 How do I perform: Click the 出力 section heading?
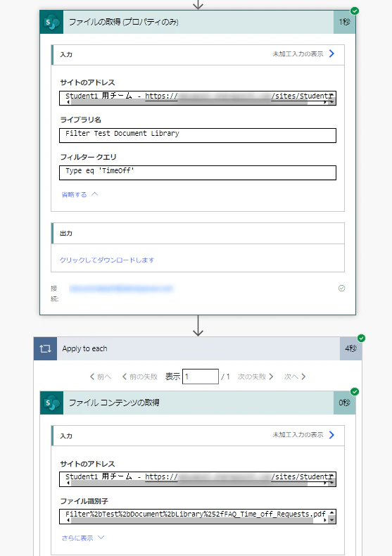point(66,234)
